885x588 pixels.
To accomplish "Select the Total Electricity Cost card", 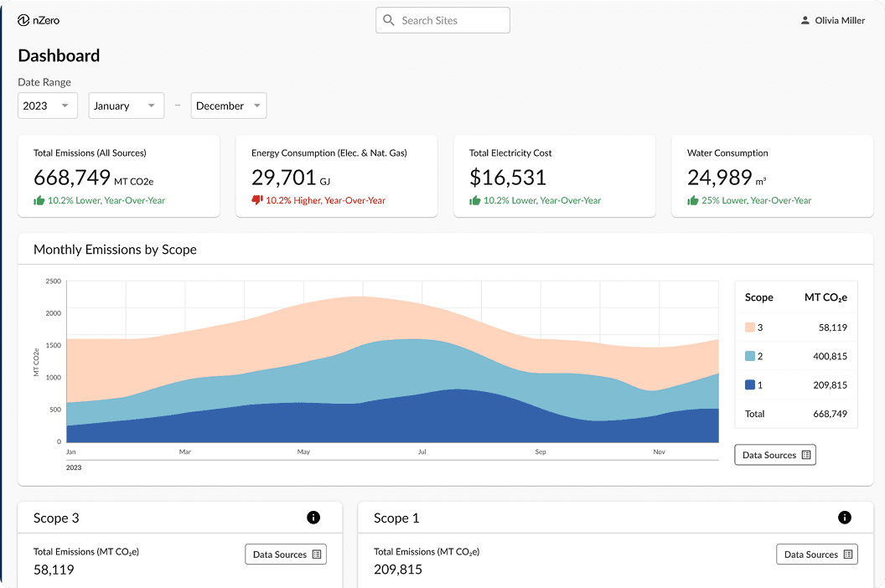I will 554,176.
